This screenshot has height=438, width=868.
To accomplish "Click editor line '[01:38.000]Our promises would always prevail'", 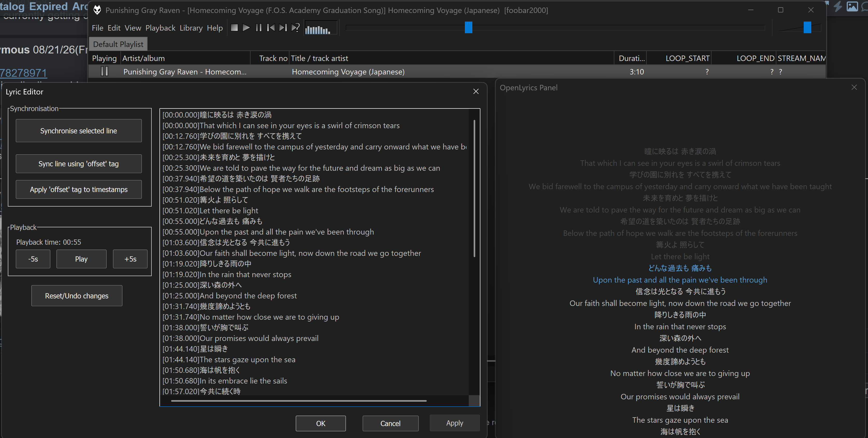I will coord(240,338).
